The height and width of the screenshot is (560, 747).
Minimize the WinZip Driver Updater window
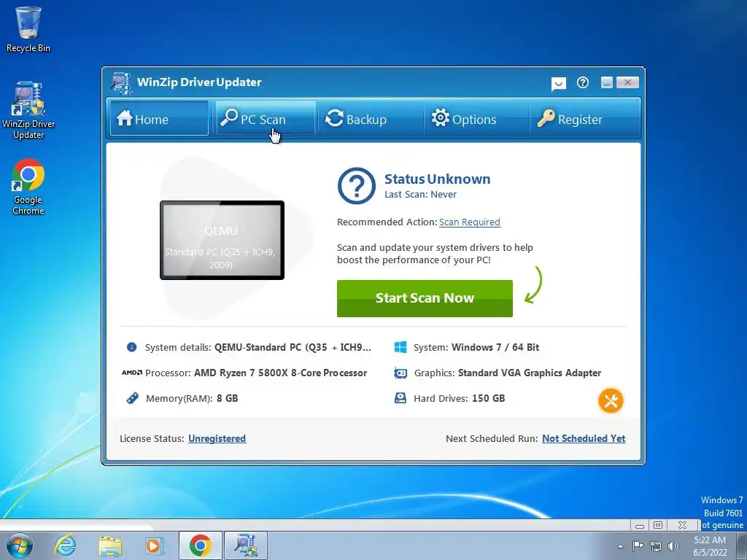606,82
